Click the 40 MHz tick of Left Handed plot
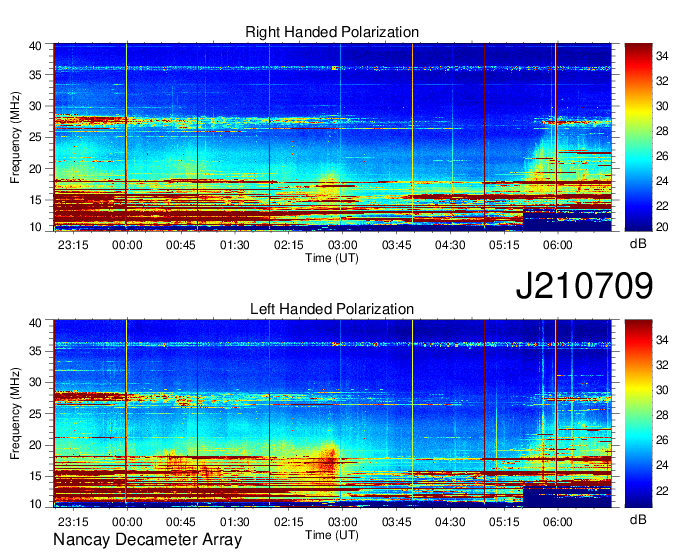Screen dimensions: 680x552 pyautogui.click(x=35, y=323)
